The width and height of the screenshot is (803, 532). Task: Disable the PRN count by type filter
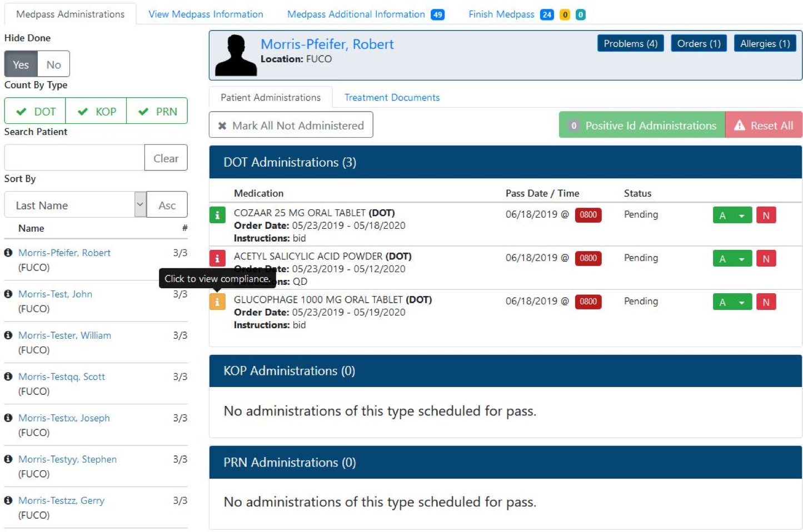(x=157, y=111)
